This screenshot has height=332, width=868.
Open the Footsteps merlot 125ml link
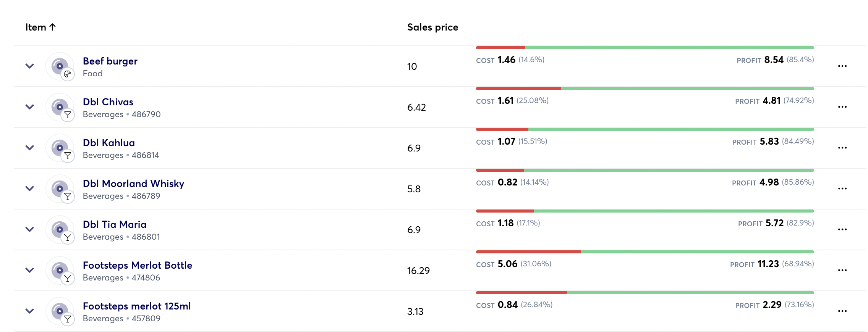137,306
